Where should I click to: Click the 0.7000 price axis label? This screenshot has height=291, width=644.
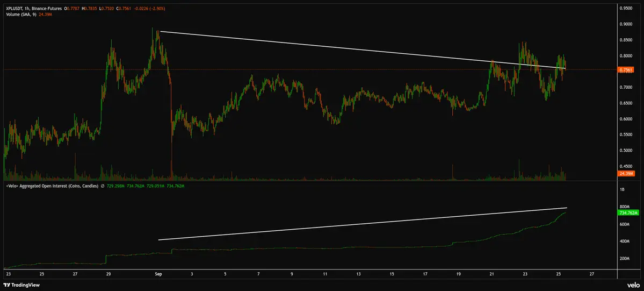626,88
